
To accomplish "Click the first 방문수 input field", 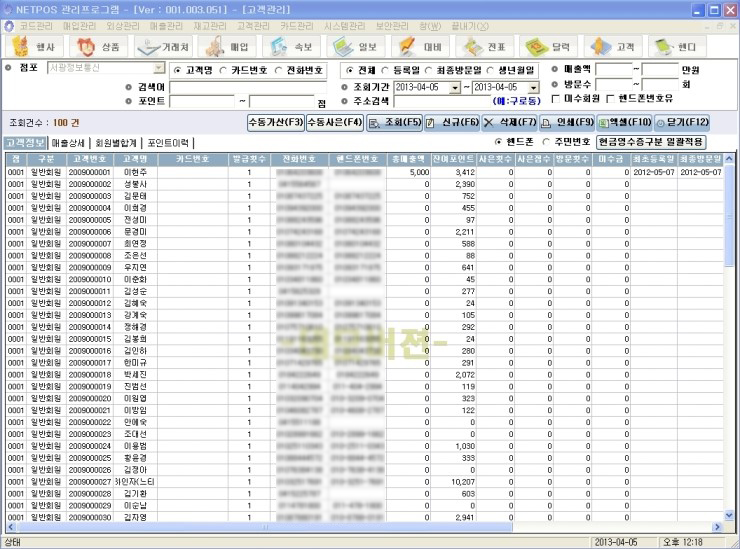I will [x=613, y=84].
